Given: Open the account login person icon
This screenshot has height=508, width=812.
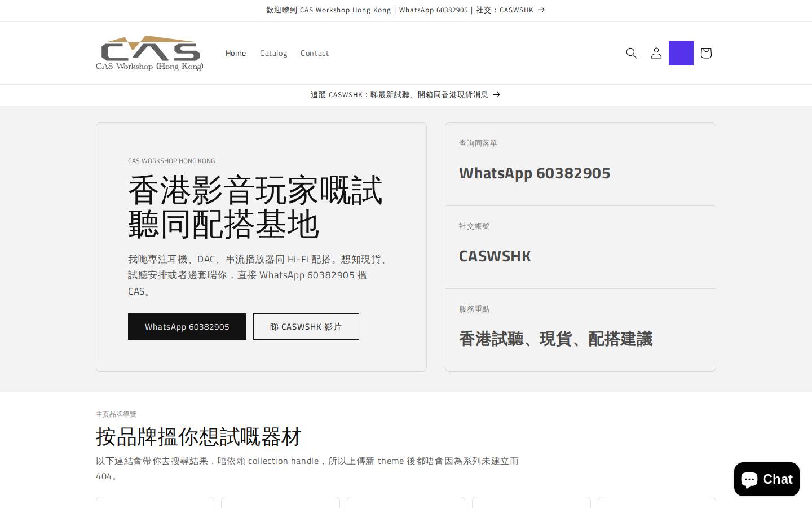Looking at the screenshot, I should (656, 53).
